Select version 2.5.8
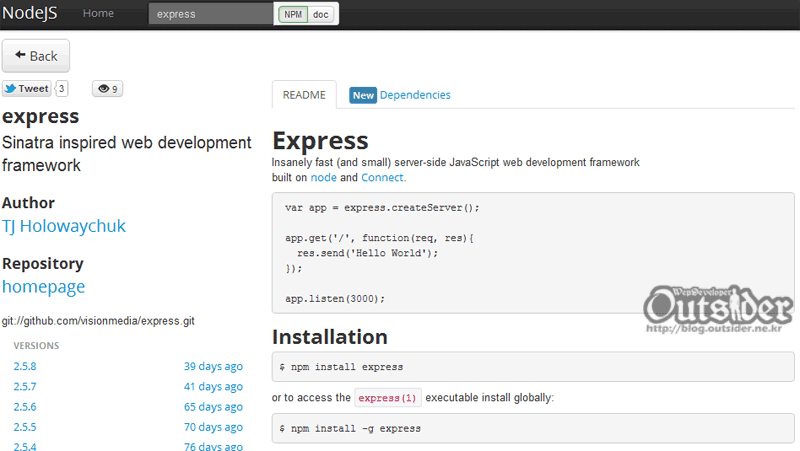 click(x=25, y=366)
